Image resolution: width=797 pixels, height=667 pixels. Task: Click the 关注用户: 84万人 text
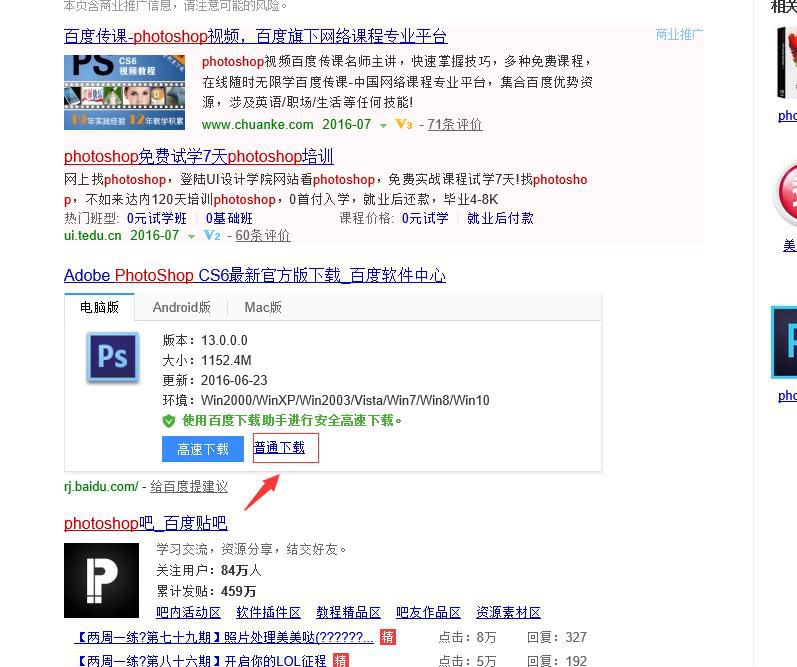[208, 570]
